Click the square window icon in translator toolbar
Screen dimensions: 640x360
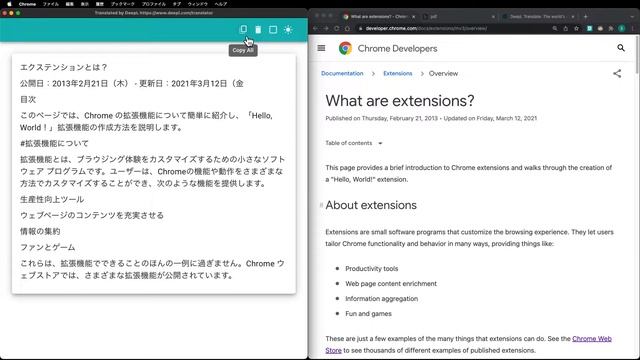(273, 29)
